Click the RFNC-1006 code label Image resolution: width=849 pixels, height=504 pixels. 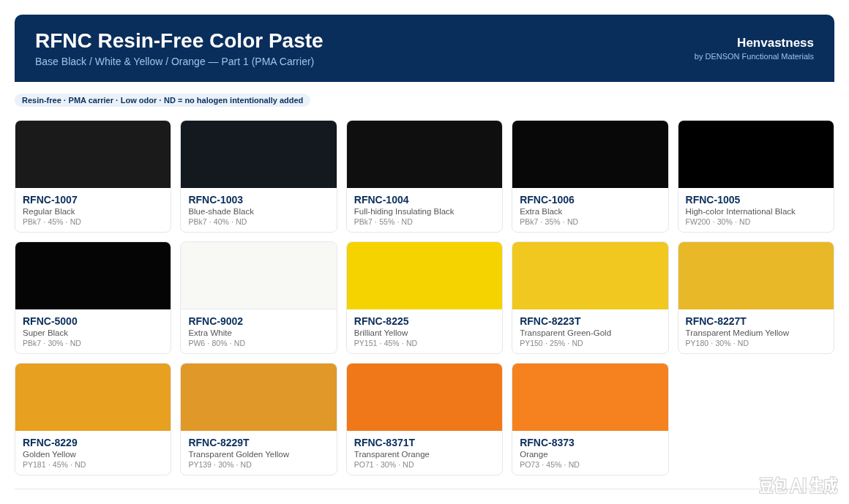pyautogui.click(x=547, y=200)
